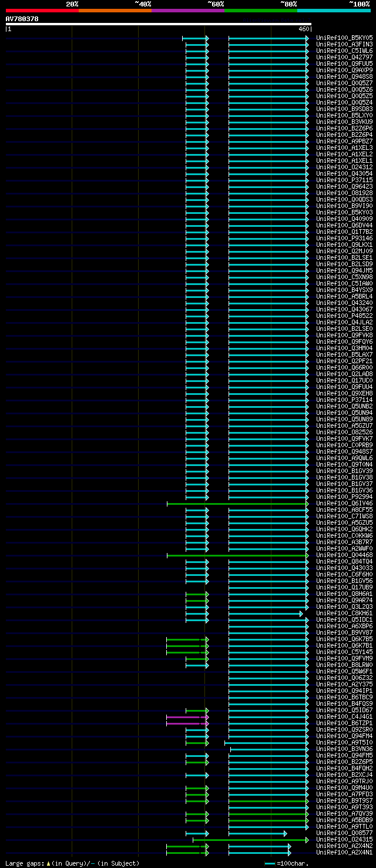
Task: Select the UniRef100_Q6DV44 label
Action: click(x=344, y=225)
